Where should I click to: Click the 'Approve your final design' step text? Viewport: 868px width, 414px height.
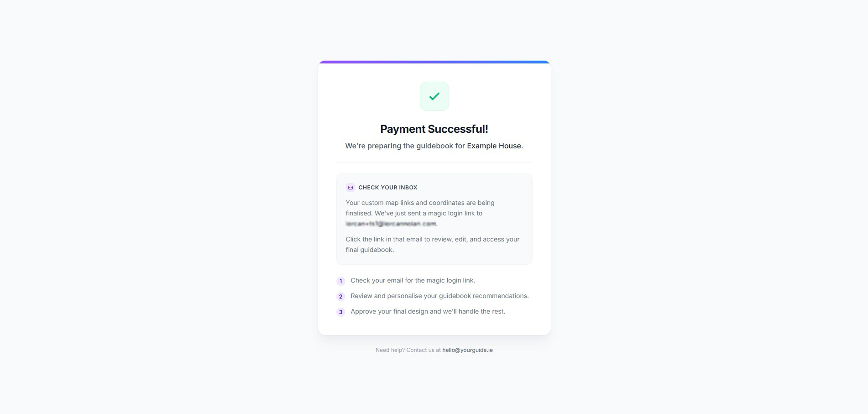pyautogui.click(x=428, y=312)
